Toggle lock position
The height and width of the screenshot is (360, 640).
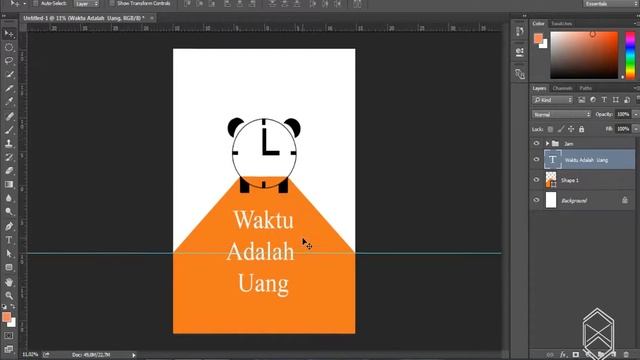(571, 129)
